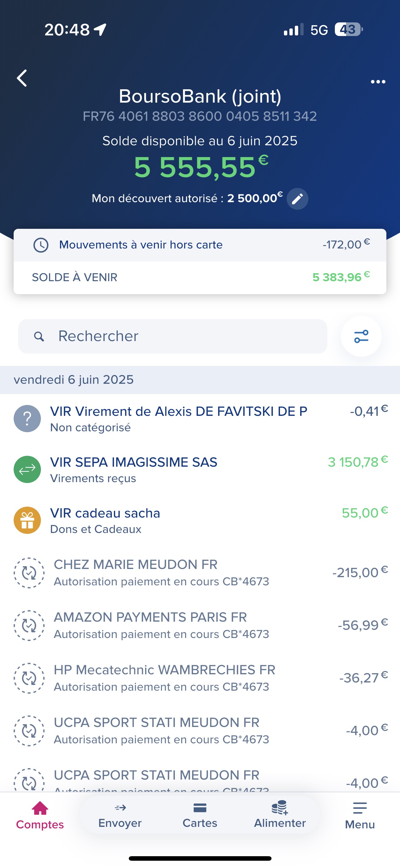Image resolution: width=400 pixels, height=868 pixels.
Task: Open the AMAZON PAYMENTS PARIS FR transaction
Action: click(x=200, y=625)
